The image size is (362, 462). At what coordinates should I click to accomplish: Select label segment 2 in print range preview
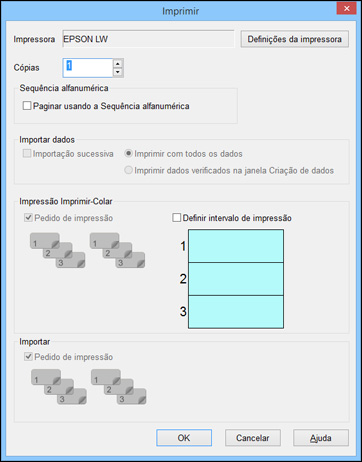coord(236,279)
